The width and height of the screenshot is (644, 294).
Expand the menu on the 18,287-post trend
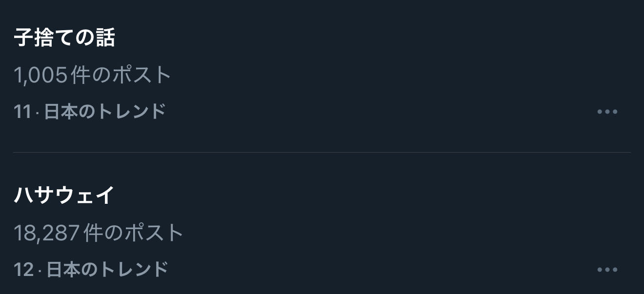[607, 270]
